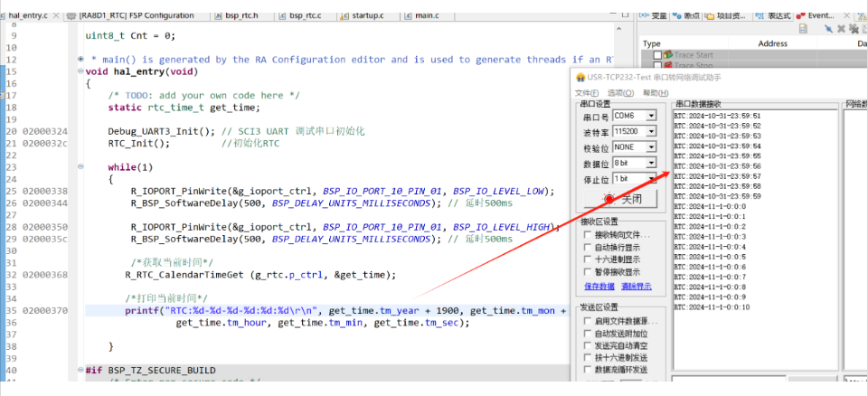Open the 项目资... view tab
This screenshot has width=868, height=396.
coord(726,15)
